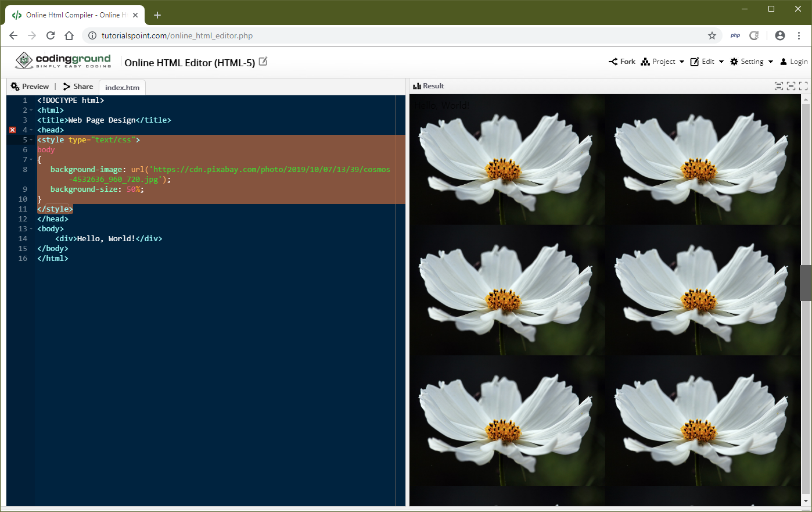
Task: View site information icon in address bar
Action: point(92,35)
